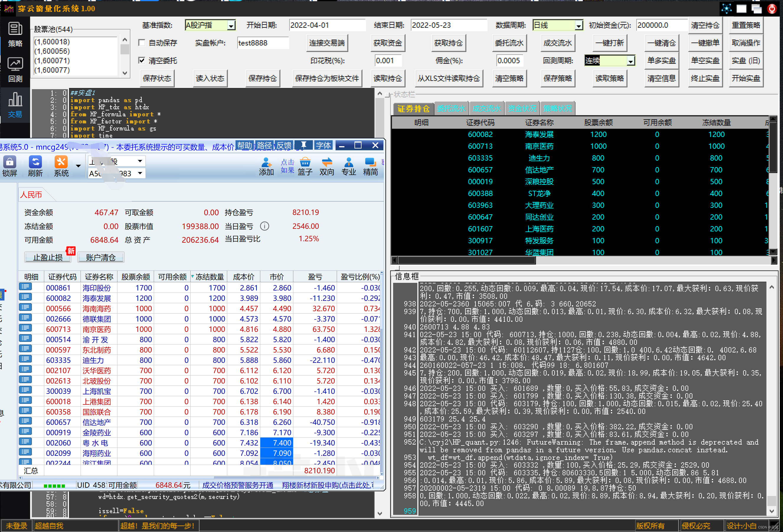Viewport: 783px width, 532px height.
Task: Open the account number dropdown ending 983
Action: point(140,173)
